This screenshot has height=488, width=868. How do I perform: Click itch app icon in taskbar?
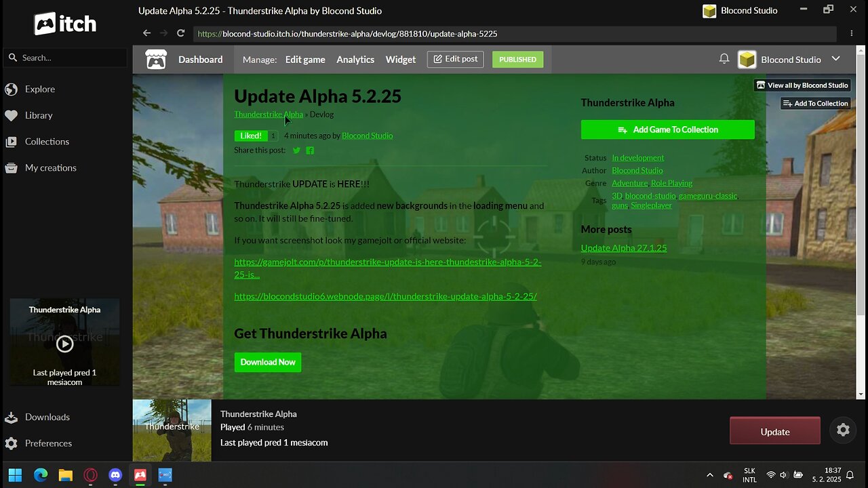point(140,475)
